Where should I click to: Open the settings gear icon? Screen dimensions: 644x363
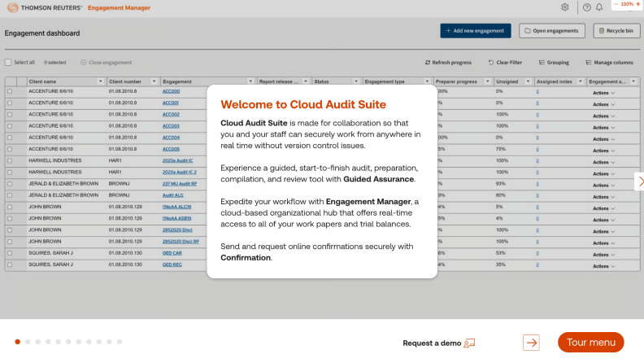[565, 7]
